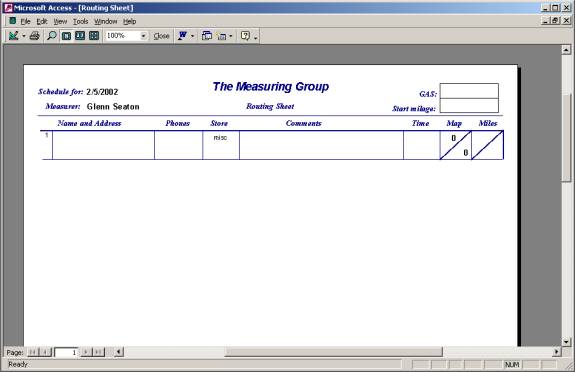The image size is (575, 372).
Task: Open the File menu
Action: [x=25, y=22]
